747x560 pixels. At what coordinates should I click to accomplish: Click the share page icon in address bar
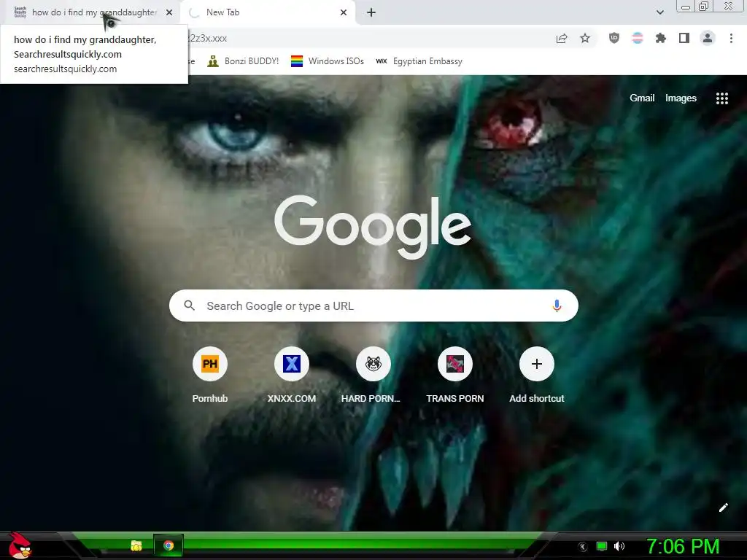pyautogui.click(x=562, y=39)
